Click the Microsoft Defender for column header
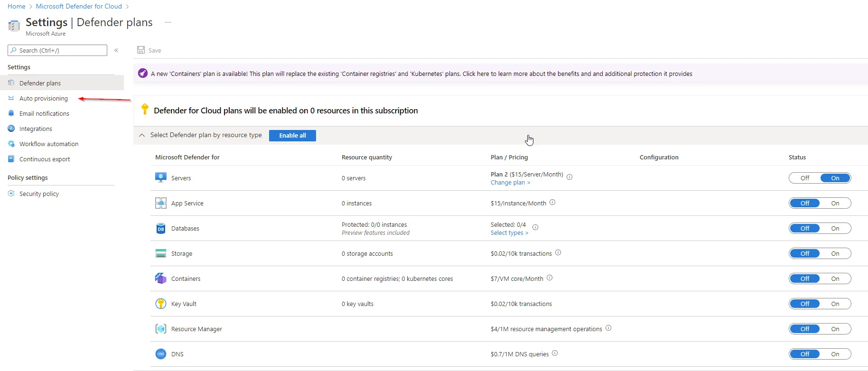The height and width of the screenshot is (371, 868). click(187, 158)
